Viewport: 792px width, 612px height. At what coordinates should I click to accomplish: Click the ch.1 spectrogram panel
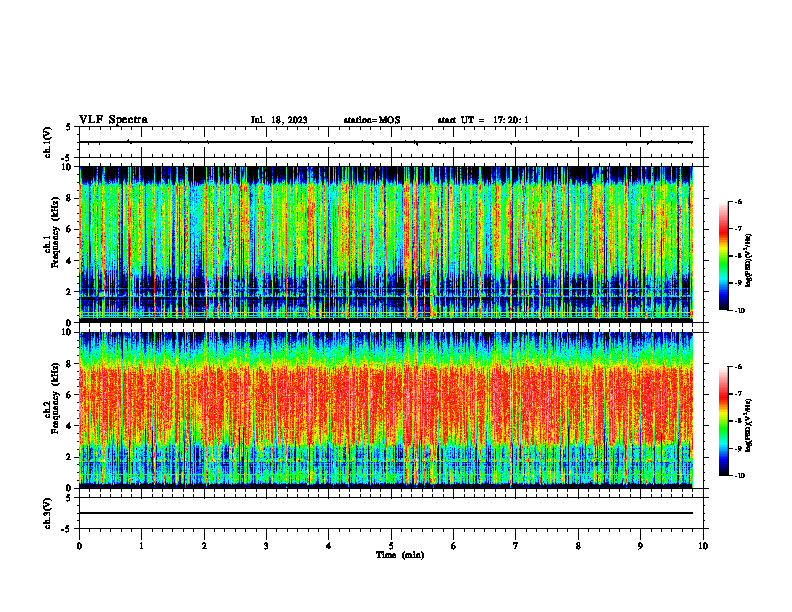click(386, 244)
